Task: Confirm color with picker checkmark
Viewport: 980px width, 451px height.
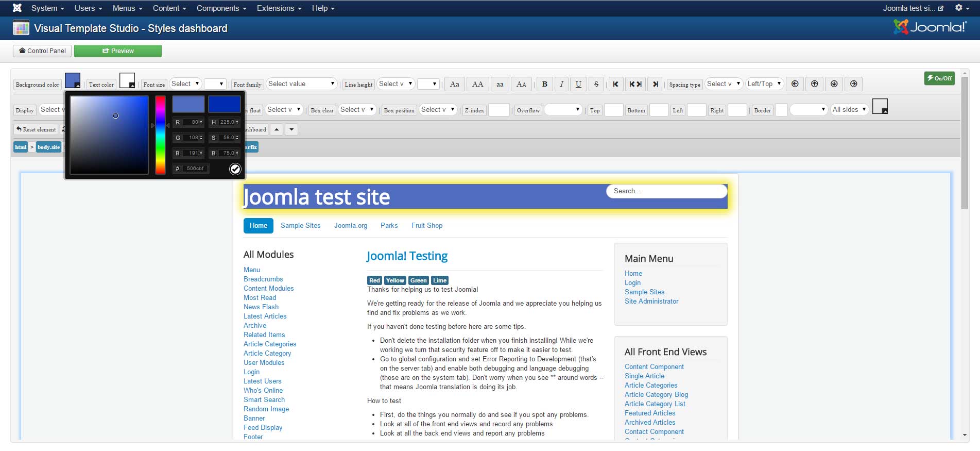Action: pyautogui.click(x=235, y=169)
